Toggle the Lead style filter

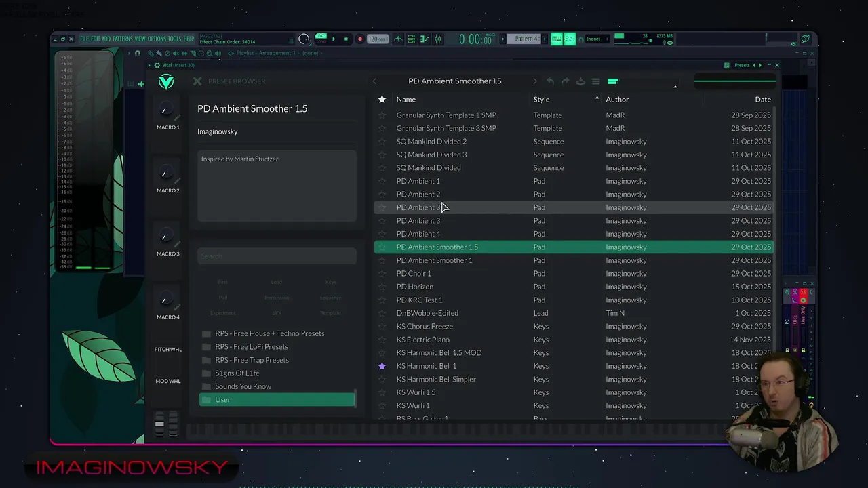[277, 282]
